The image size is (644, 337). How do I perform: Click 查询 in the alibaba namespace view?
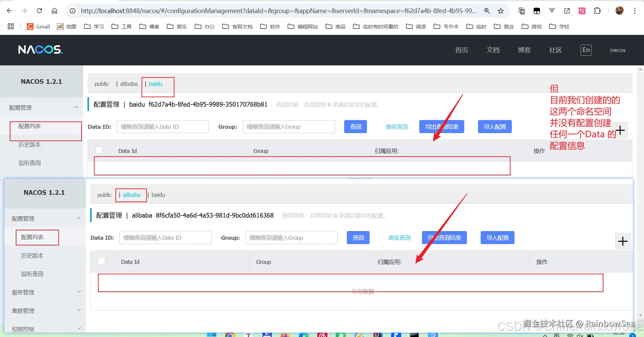click(358, 238)
